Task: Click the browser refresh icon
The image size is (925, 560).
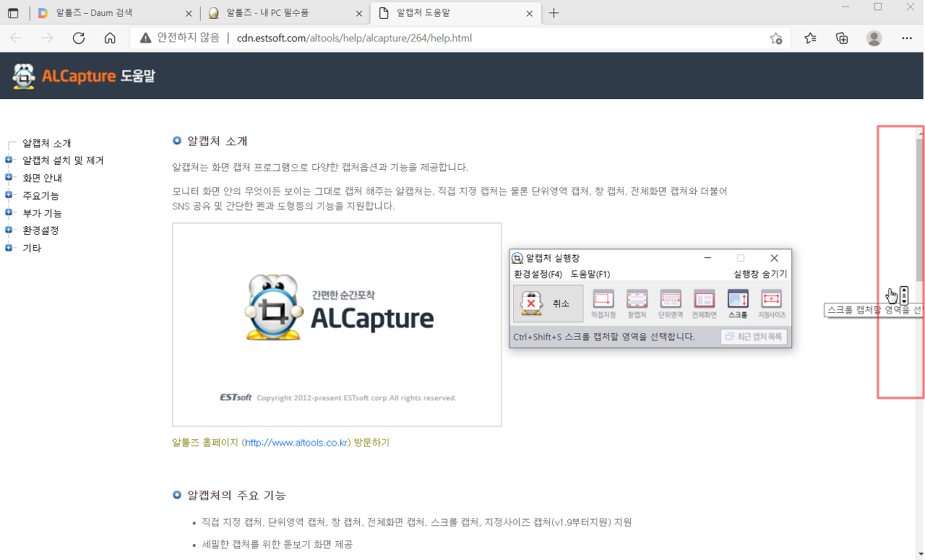Action: click(79, 38)
